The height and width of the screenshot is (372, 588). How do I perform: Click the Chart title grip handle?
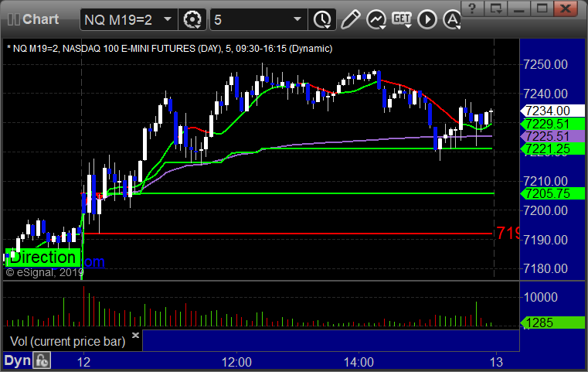(x=13, y=19)
